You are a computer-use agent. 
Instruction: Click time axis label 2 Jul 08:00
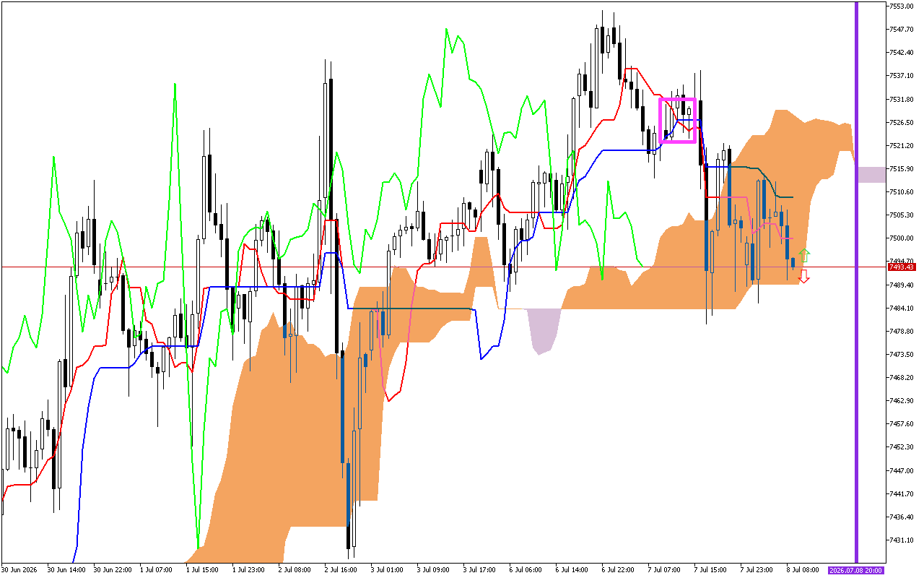295,570
